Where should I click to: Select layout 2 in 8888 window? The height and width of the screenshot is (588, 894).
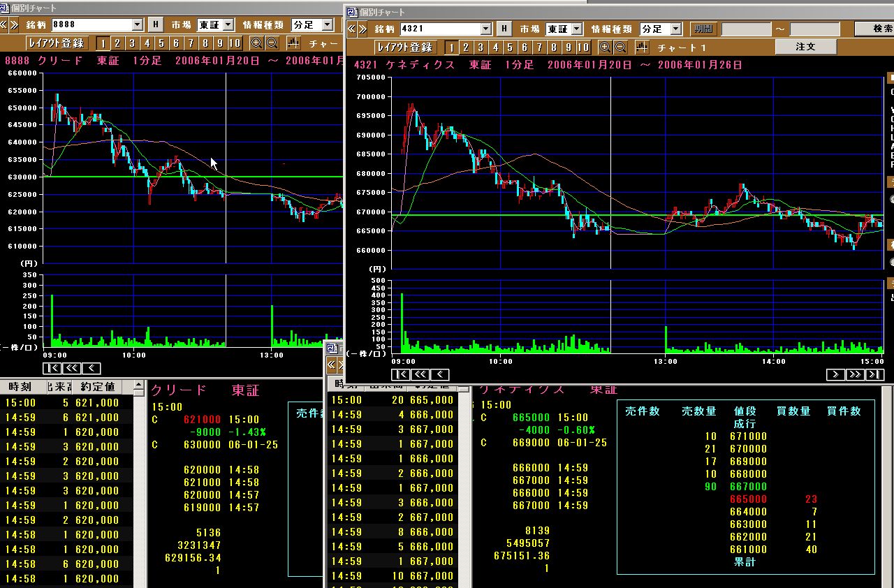point(118,43)
